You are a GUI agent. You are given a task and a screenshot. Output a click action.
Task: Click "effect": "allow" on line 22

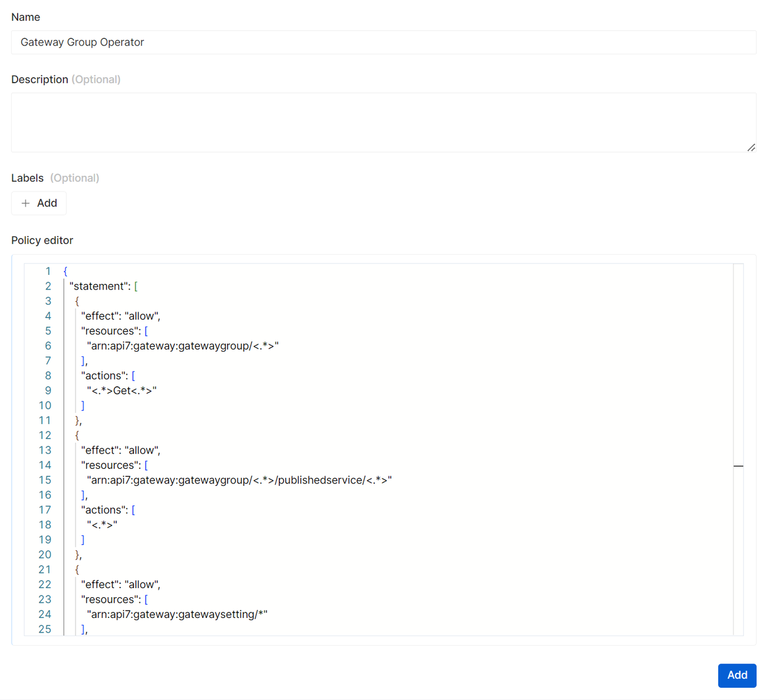119,584
